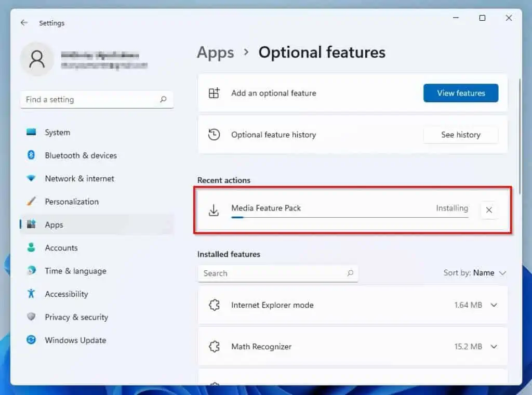The image size is (532, 395).
Task: Click the Apps sidebar icon
Action: 31,224
